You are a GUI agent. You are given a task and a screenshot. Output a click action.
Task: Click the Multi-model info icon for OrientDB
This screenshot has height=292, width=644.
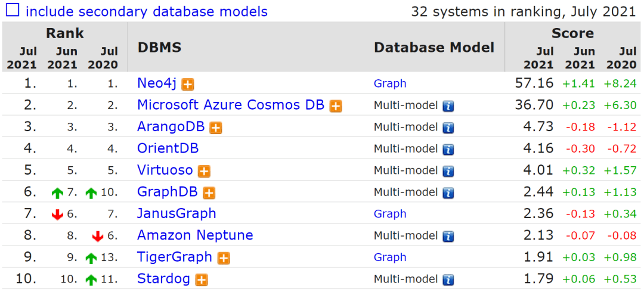tap(448, 150)
